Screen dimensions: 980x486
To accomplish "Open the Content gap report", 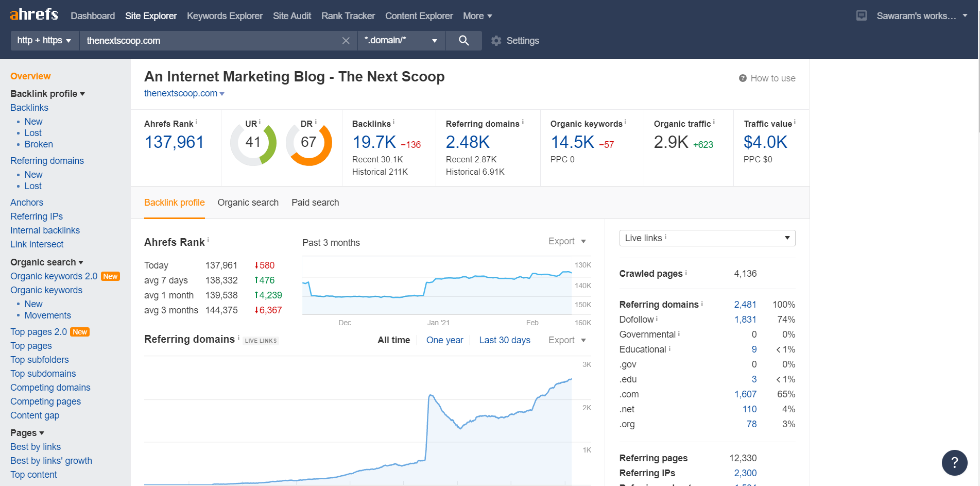I will click(35, 415).
